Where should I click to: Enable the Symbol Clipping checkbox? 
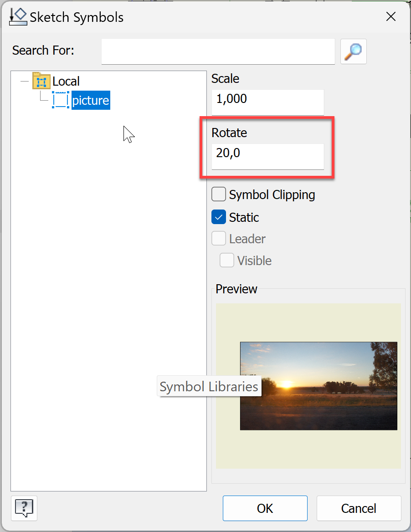click(x=219, y=195)
